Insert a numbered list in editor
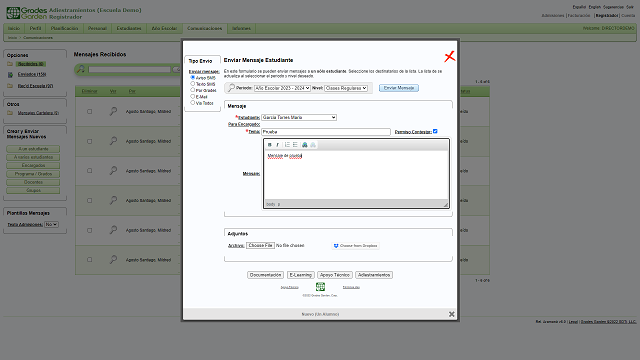The width and height of the screenshot is (640, 360). point(287,145)
